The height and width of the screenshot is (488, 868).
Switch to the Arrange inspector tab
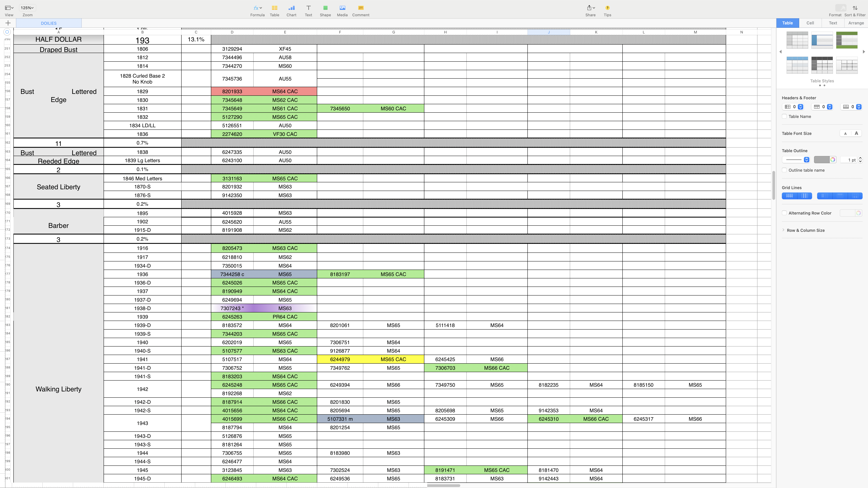856,23
